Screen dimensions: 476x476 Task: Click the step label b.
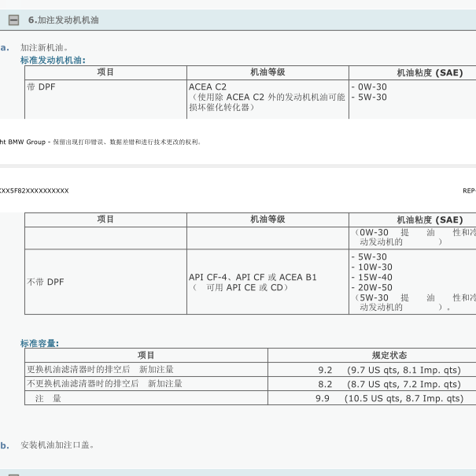pyautogui.click(x=5, y=445)
